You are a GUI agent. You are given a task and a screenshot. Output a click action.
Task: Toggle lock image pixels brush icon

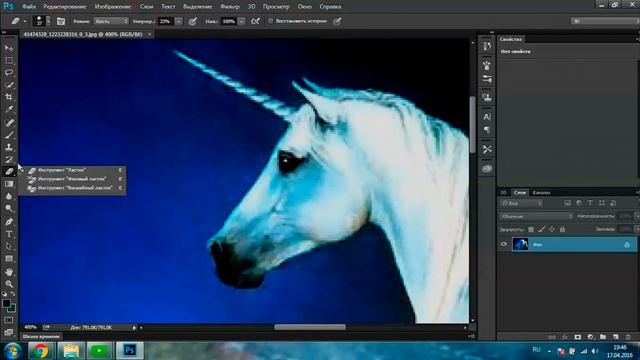point(541,229)
